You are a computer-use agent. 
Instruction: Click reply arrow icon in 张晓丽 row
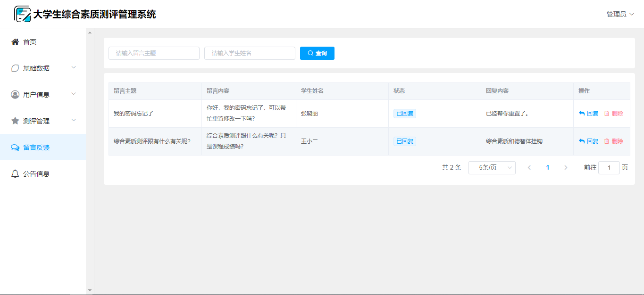pos(582,114)
